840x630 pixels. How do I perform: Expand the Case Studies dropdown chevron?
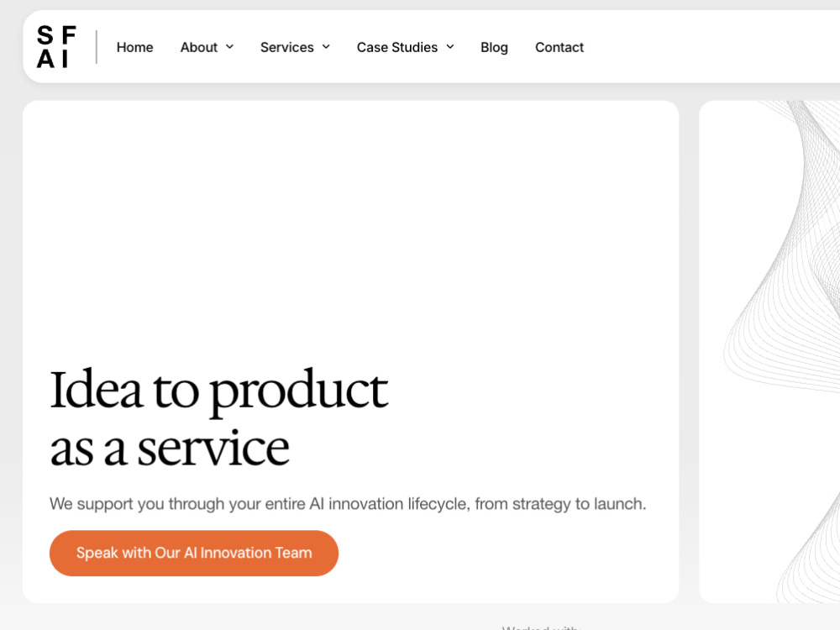450,47
